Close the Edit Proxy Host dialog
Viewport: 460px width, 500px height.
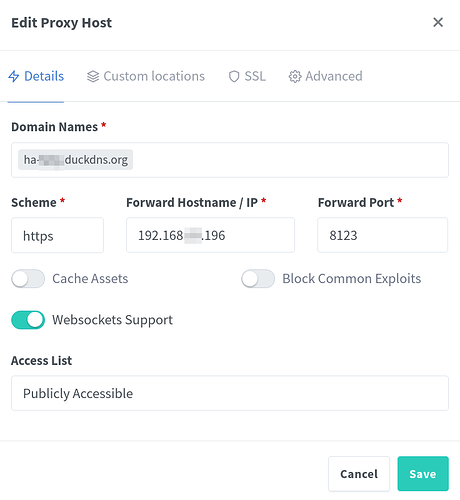coord(438,22)
